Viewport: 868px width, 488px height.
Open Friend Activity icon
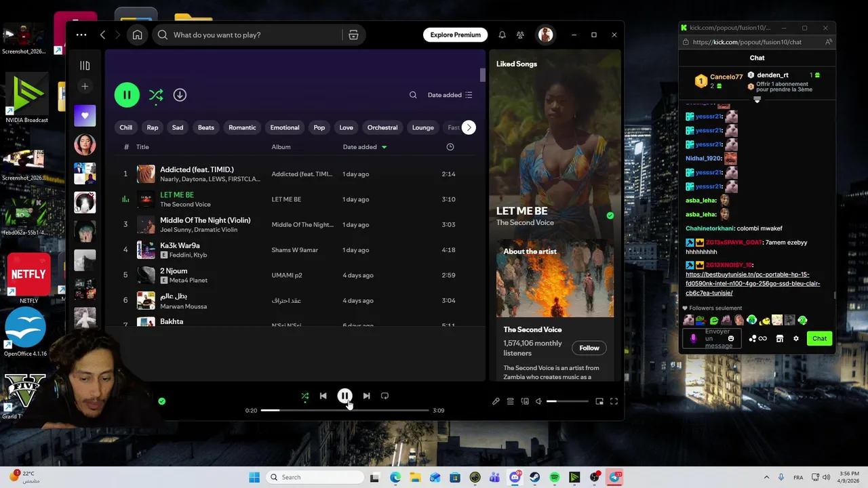(x=520, y=35)
